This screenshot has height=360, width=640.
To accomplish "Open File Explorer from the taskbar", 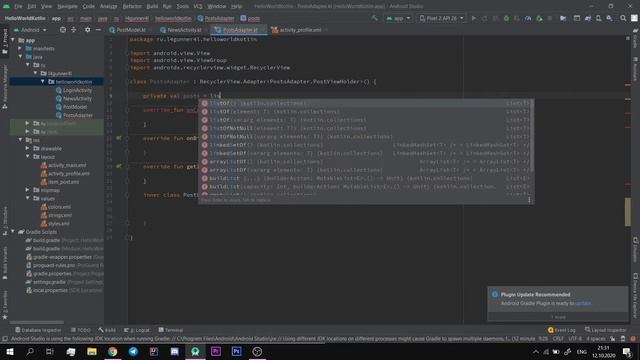I will coord(92,351).
